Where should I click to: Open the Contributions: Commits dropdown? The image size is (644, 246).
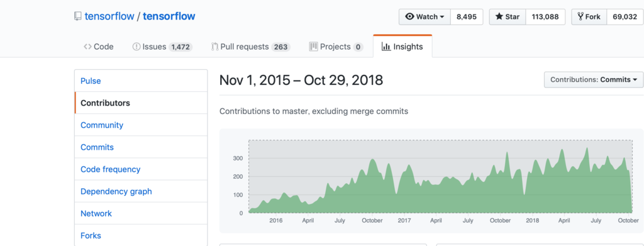594,80
